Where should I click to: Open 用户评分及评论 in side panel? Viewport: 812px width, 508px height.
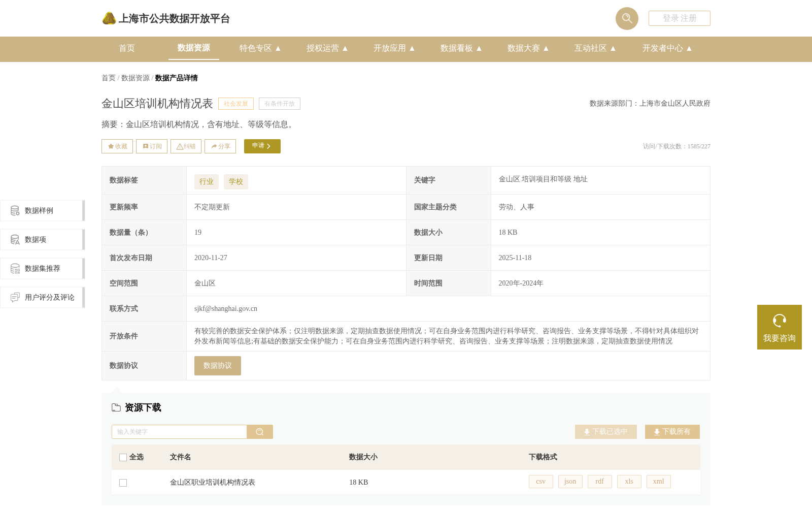tap(42, 297)
